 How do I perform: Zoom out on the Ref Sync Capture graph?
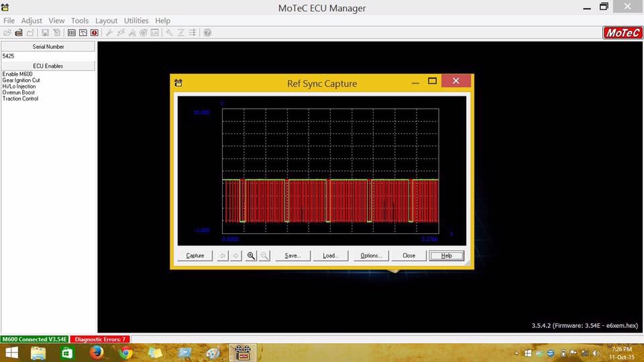coord(264,255)
